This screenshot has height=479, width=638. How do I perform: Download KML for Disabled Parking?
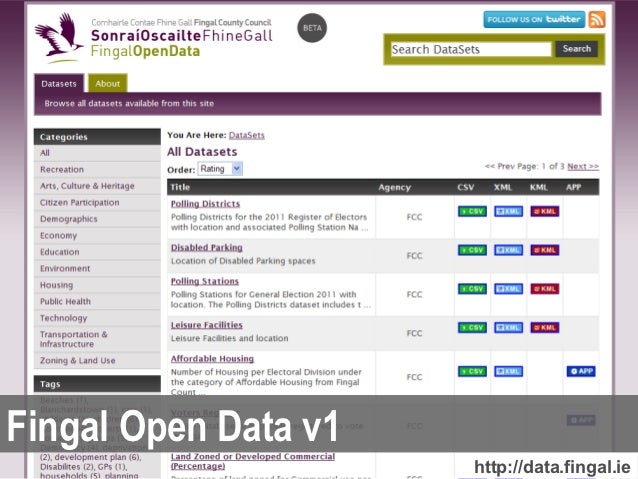pos(545,250)
